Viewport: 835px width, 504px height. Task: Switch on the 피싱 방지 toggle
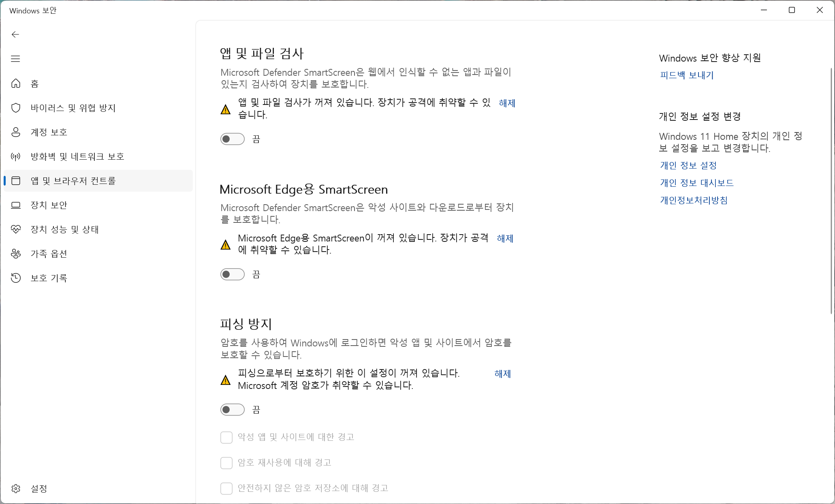232,410
